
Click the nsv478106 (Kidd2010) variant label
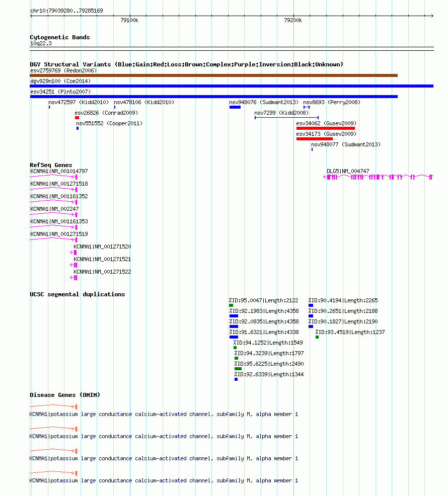pyautogui.click(x=144, y=102)
